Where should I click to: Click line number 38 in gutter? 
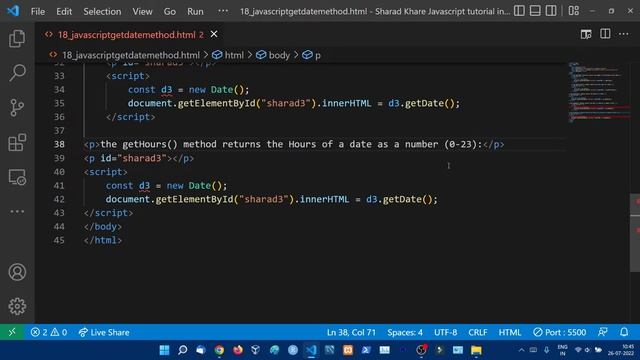[59, 144]
